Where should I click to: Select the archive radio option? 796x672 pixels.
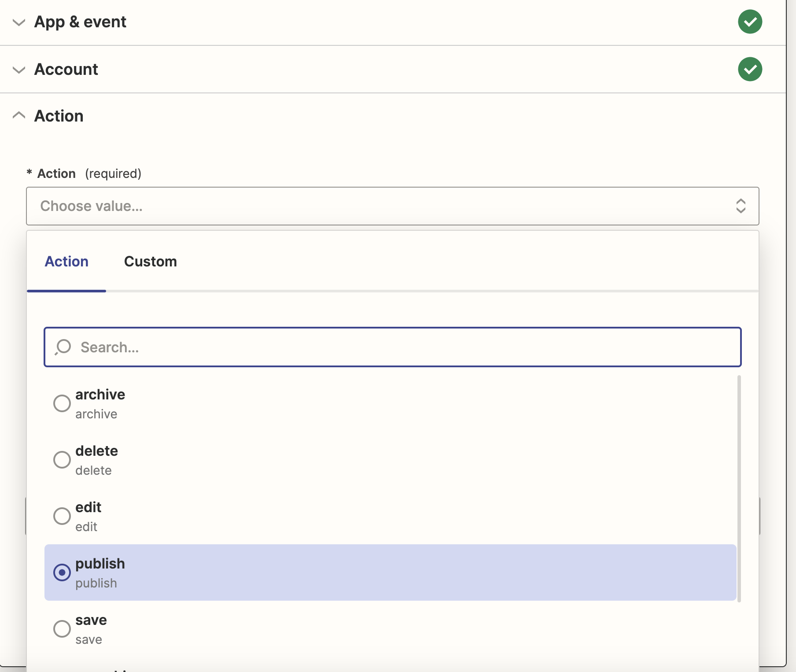(x=62, y=403)
